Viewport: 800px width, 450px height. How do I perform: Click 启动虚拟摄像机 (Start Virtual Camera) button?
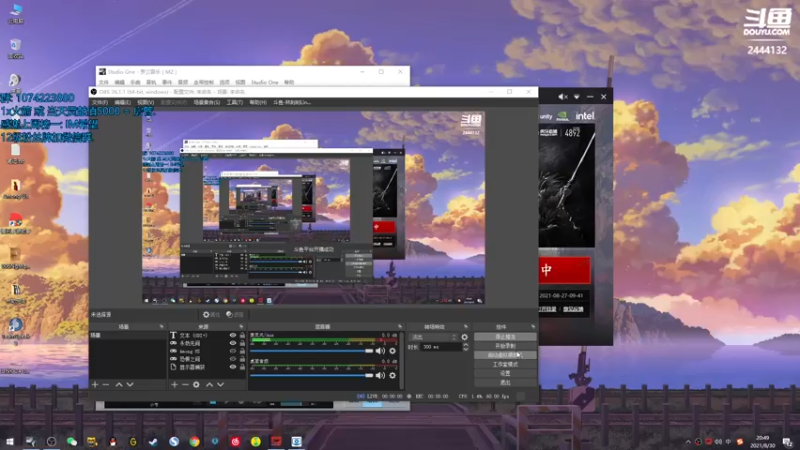click(505, 355)
